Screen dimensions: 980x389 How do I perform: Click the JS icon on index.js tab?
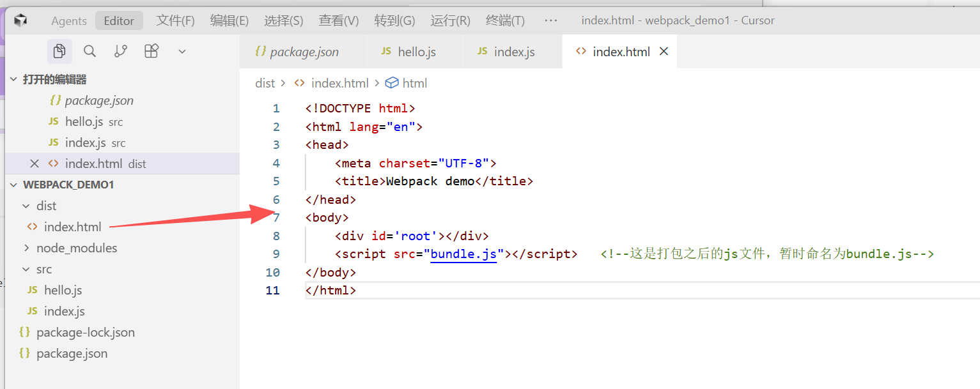click(x=483, y=51)
